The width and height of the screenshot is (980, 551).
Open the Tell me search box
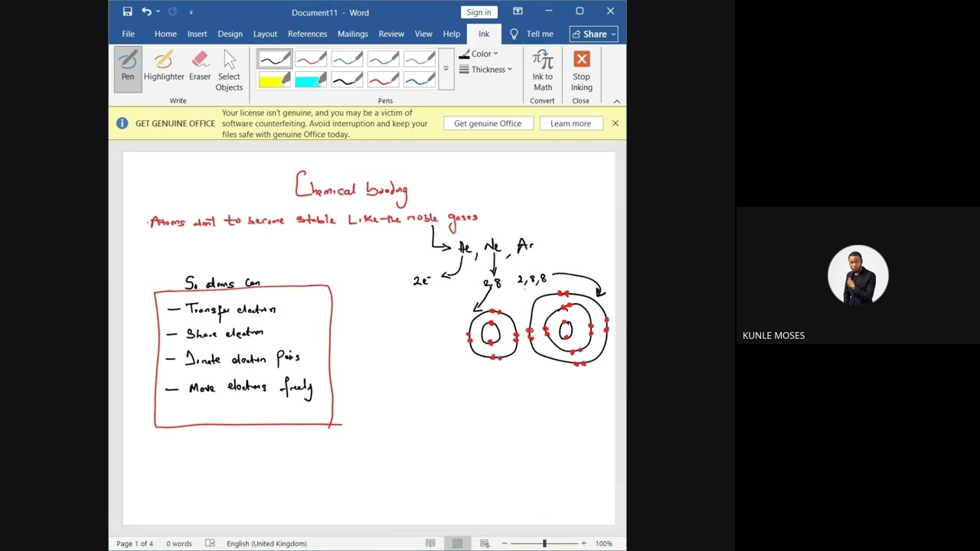tap(532, 34)
